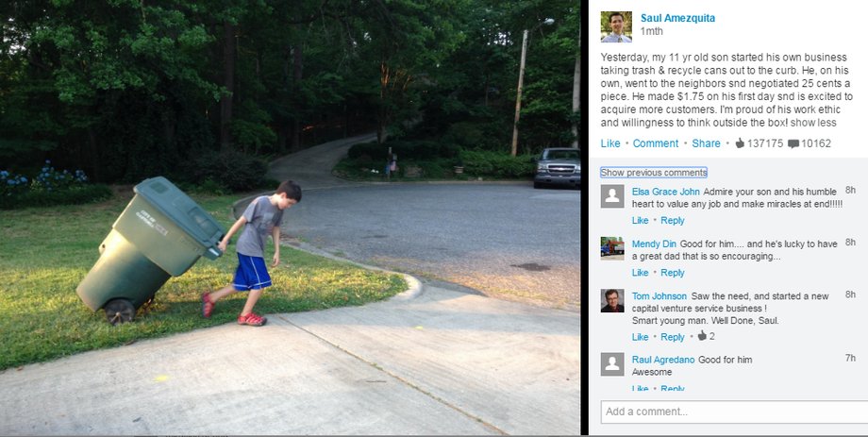Screen dimensions: 868x437
Task: Open Raul Agredano's placeholder avatar
Action: pos(612,364)
